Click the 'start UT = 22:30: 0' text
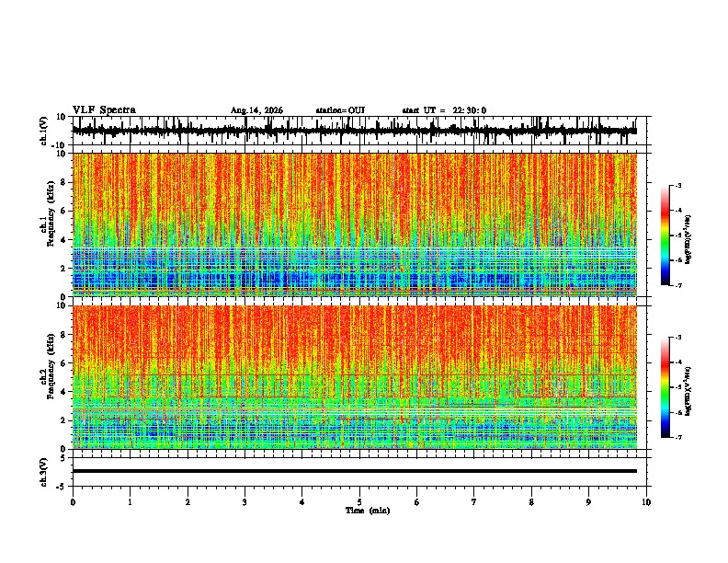The width and height of the screenshot is (728, 563). (444, 110)
